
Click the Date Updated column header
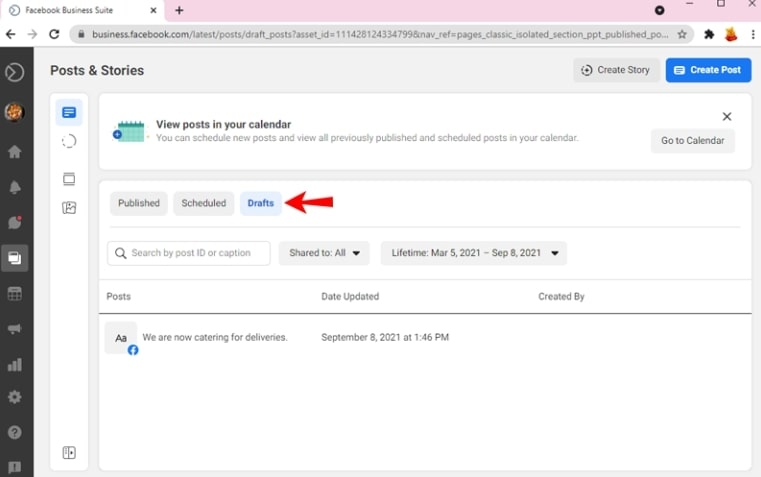point(350,296)
